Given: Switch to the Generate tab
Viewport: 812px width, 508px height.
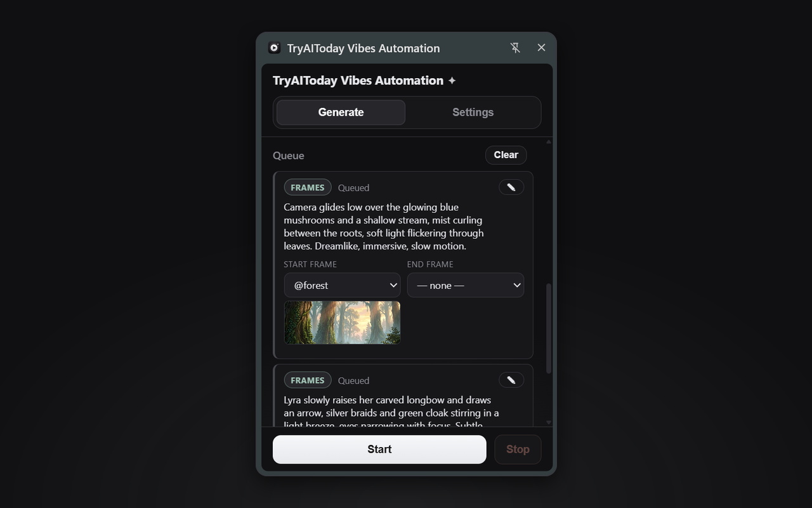Looking at the screenshot, I should [x=341, y=112].
